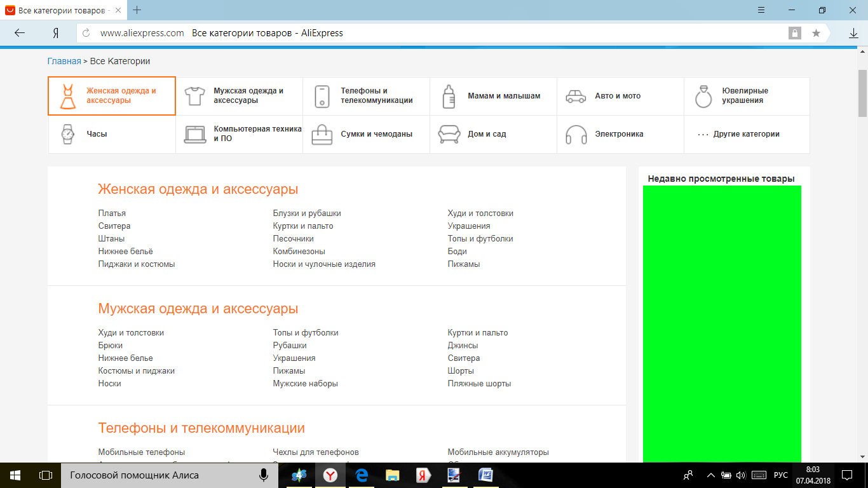Image resolution: width=868 pixels, height=488 pixels.
Task: Open the Платья link under women's clothing
Action: pyautogui.click(x=112, y=213)
